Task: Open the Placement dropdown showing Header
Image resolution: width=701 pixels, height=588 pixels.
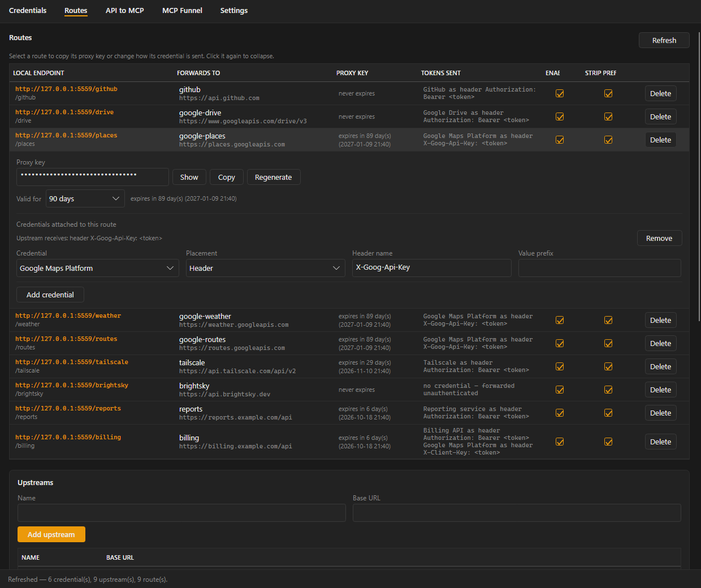Action: coord(266,268)
